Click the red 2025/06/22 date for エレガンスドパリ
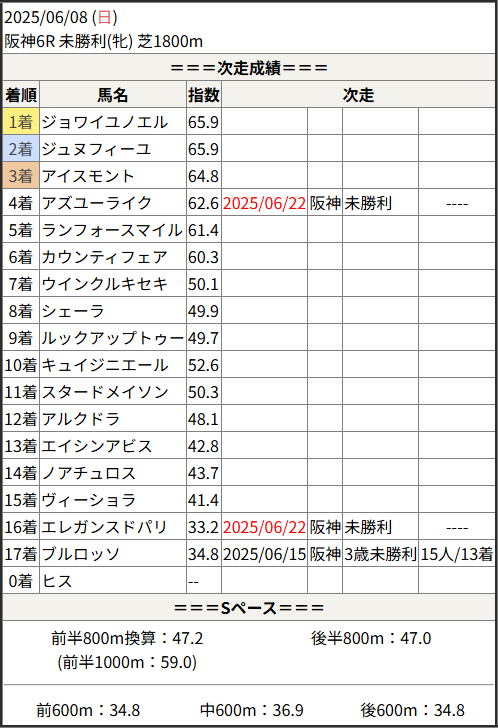 264,527
